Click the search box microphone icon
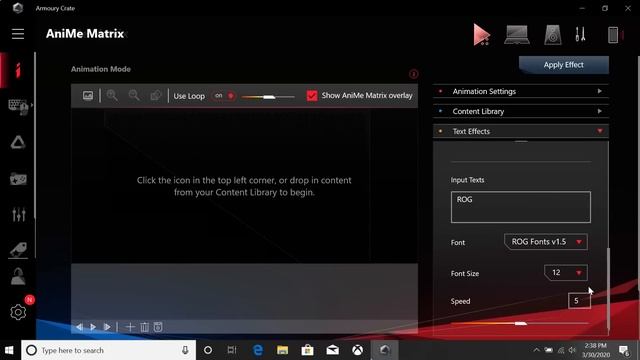The image size is (640, 360). tap(185, 350)
